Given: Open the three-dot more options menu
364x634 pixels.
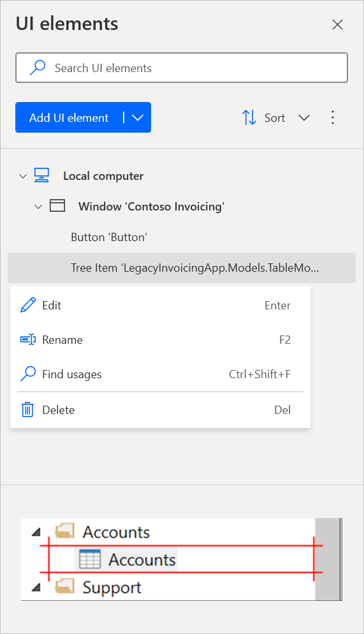Looking at the screenshot, I should [x=333, y=117].
